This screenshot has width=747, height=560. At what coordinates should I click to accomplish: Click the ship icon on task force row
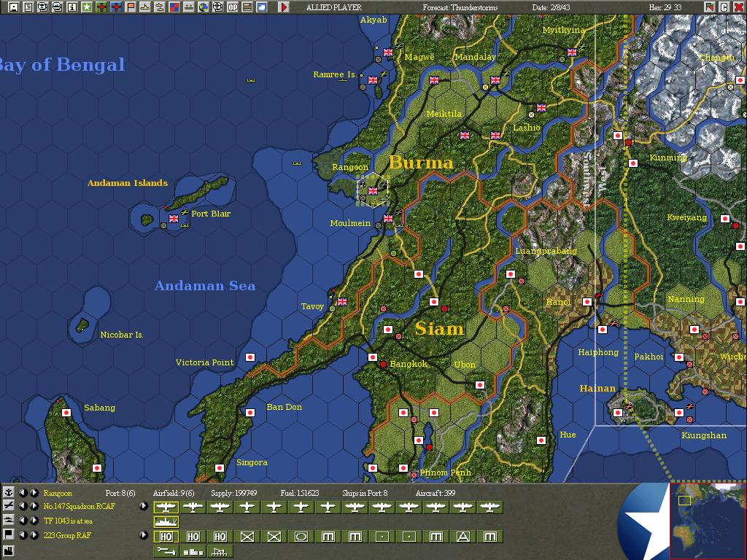(9, 521)
